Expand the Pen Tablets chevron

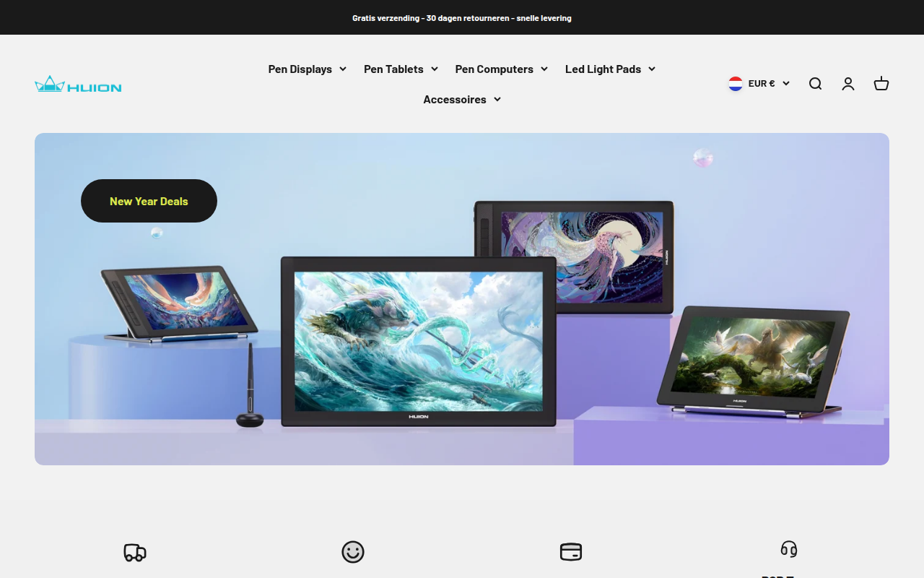(435, 69)
